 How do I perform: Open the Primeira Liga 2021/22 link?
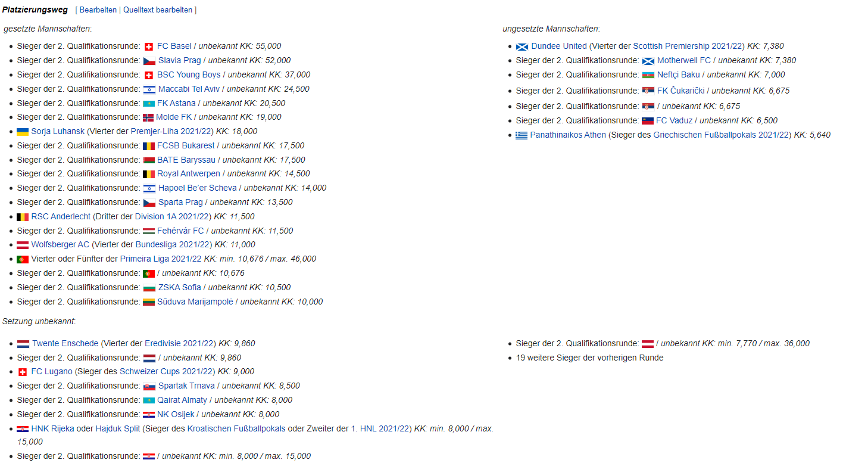[161, 259]
